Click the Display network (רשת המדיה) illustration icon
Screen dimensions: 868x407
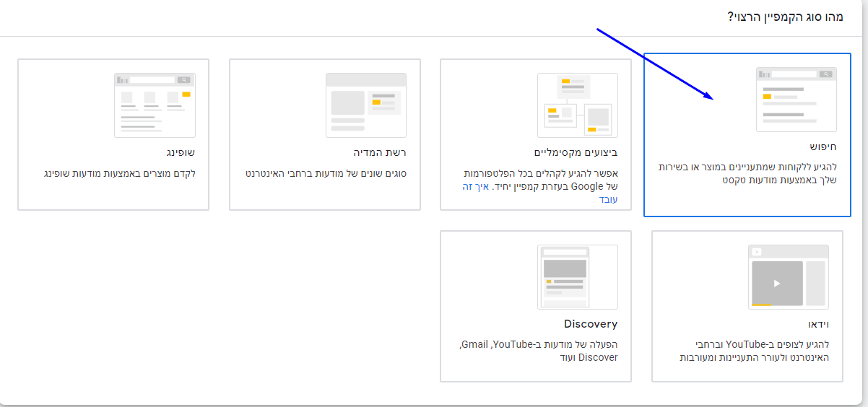coord(366,105)
